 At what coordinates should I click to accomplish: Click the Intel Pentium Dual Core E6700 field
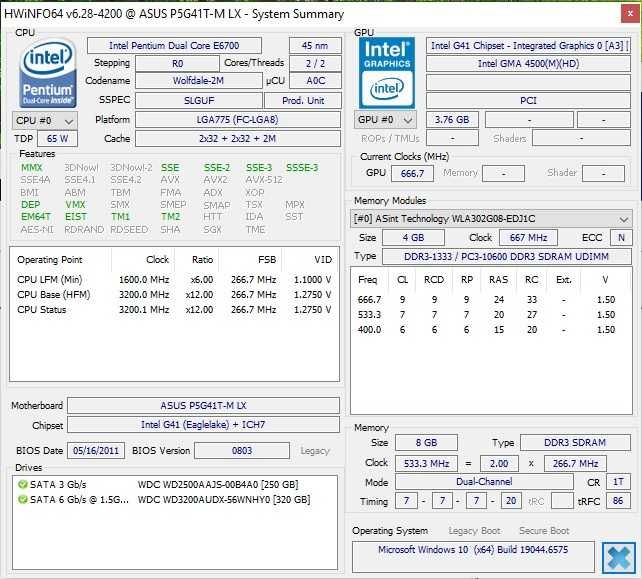click(174, 45)
